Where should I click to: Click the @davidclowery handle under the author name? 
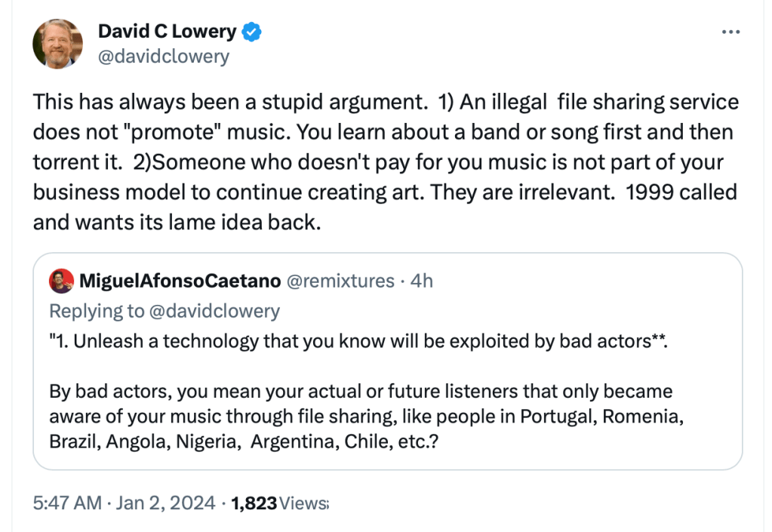click(163, 57)
